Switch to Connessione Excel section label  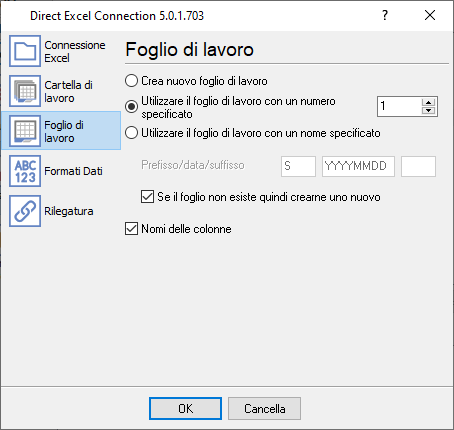click(x=75, y=51)
